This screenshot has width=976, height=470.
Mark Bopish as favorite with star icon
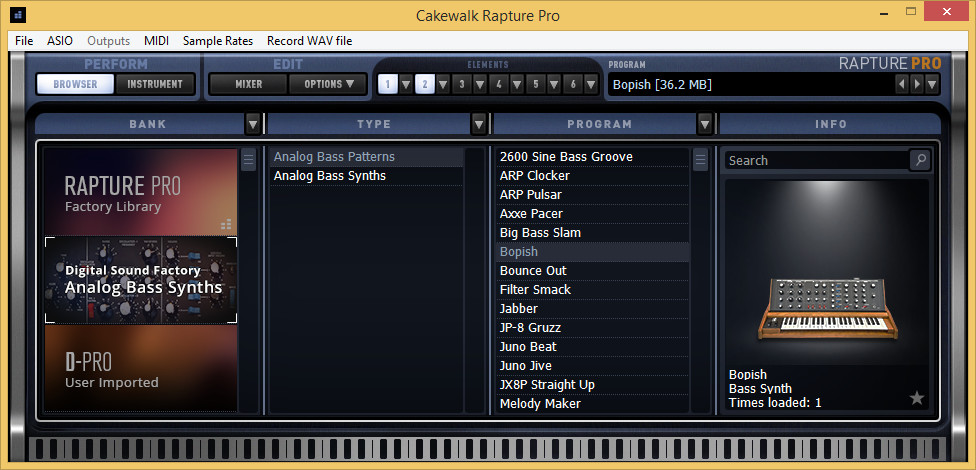coord(917,398)
